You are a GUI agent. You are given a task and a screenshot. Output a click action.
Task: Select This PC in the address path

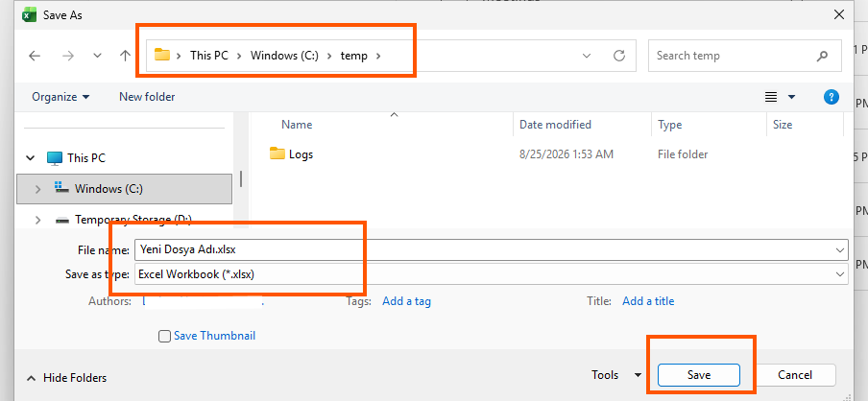208,56
